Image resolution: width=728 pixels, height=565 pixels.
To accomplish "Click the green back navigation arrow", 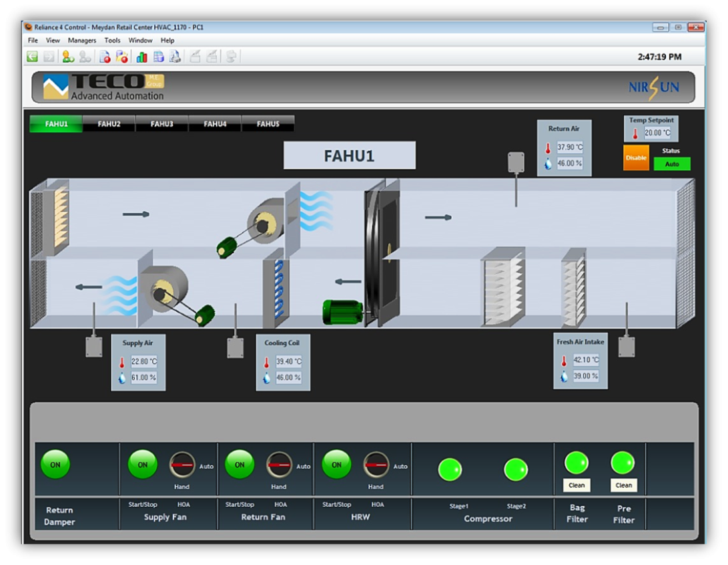I will pos(31,57).
